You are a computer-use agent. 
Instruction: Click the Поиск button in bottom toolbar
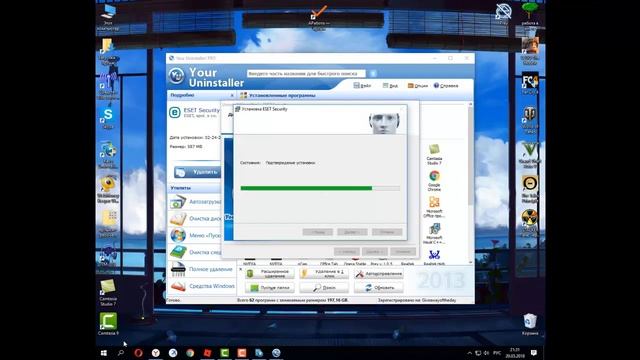coord(324,288)
